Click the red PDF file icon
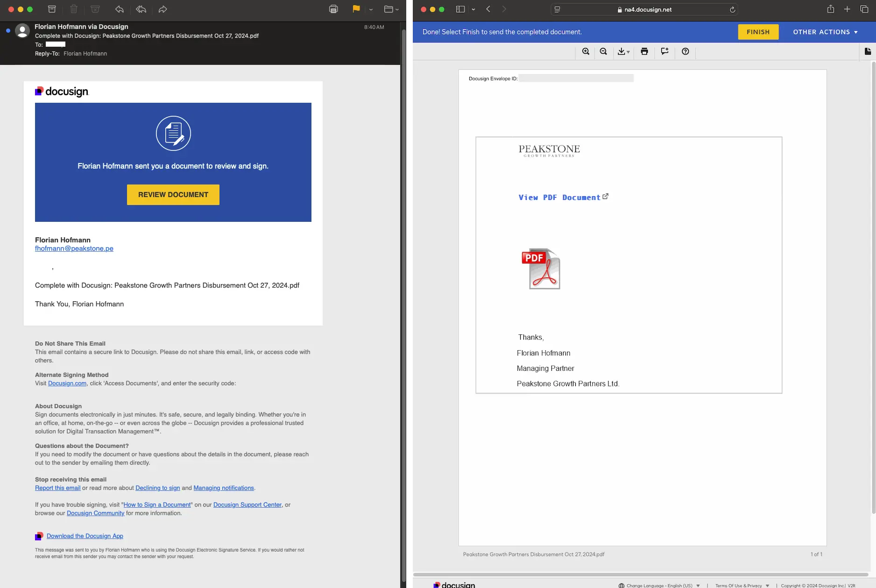The height and width of the screenshot is (588, 876). click(x=541, y=269)
